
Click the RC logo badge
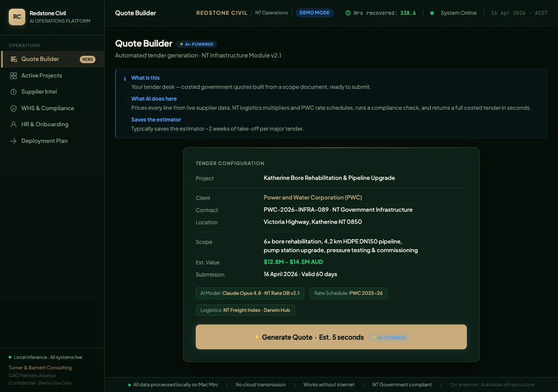pos(17,17)
